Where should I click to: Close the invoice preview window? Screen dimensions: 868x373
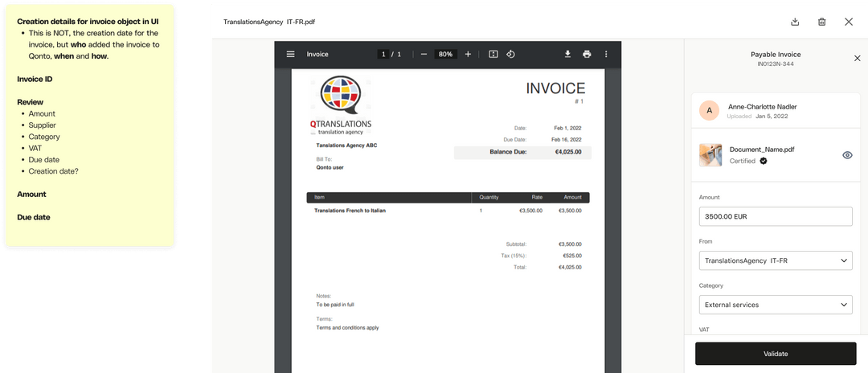pos(849,22)
